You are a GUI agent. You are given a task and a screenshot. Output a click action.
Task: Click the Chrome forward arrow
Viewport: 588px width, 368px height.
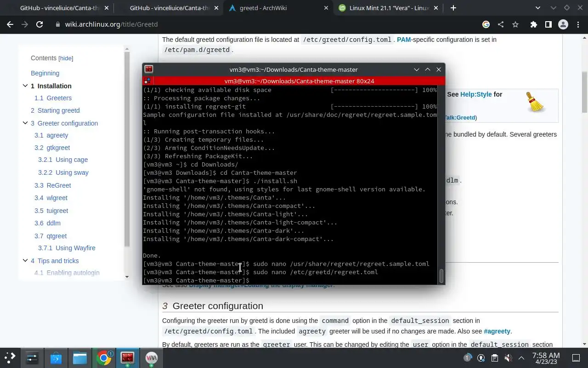[25, 24]
